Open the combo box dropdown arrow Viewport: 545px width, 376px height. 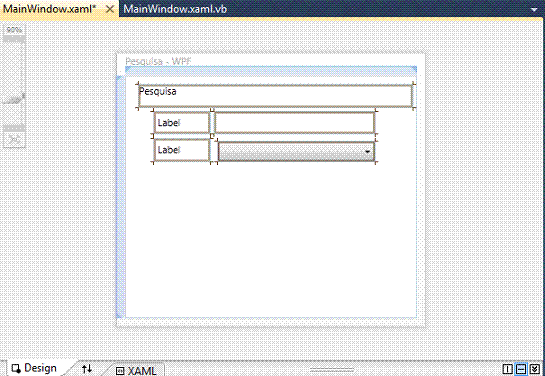367,152
